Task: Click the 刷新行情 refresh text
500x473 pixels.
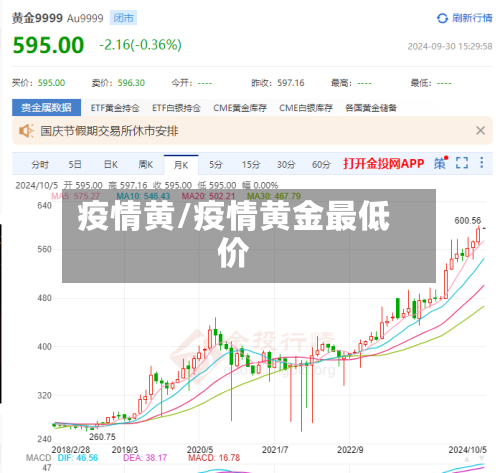Action: 472,18
